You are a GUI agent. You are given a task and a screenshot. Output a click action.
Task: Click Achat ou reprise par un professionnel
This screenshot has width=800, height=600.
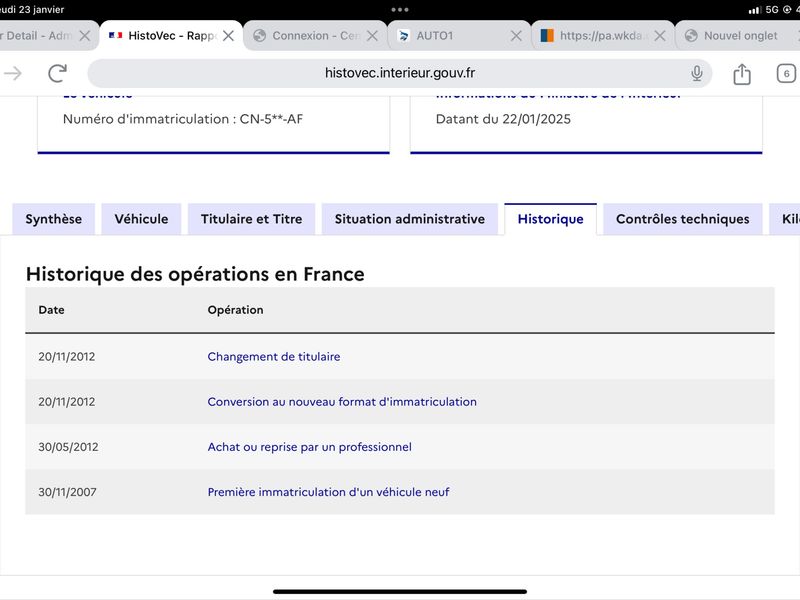(309, 447)
